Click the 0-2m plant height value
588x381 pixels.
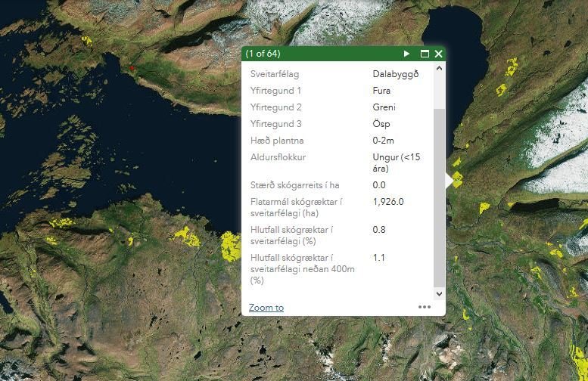coord(385,141)
